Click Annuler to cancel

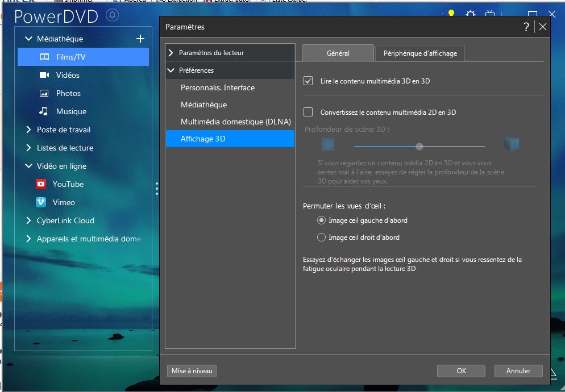[518, 371]
